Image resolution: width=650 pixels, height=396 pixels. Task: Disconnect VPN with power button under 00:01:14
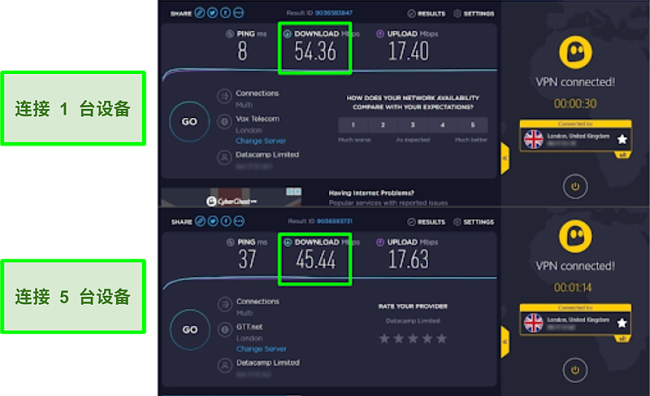(575, 370)
